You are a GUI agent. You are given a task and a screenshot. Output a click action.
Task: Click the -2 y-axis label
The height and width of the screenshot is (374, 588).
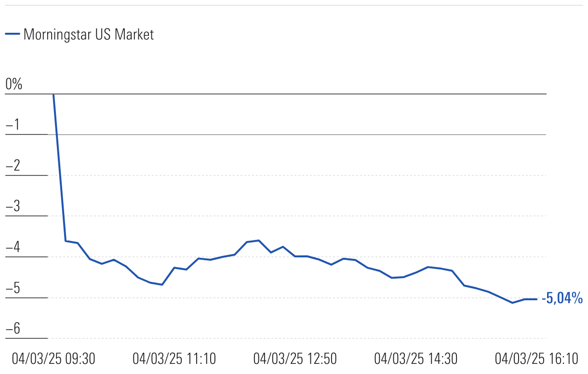(x=12, y=166)
